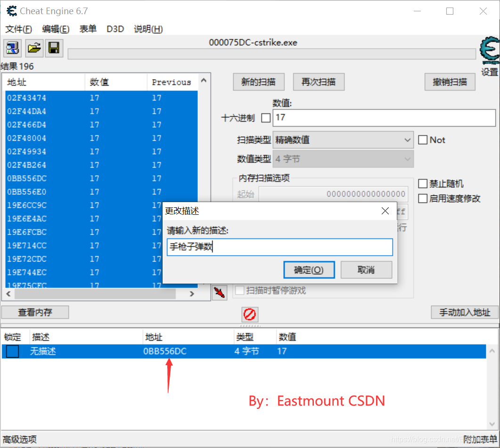Select result address 19E6FCBC
Viewport: 500px width, 448px height.
point(27,232)
